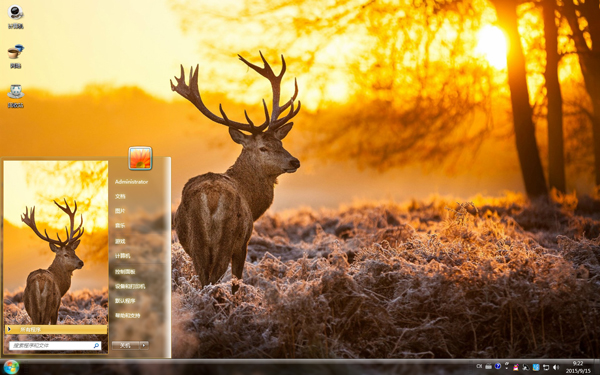Open 音乐 (Music) in Start menu
600x375 pixels.
[x=120, y=226]
